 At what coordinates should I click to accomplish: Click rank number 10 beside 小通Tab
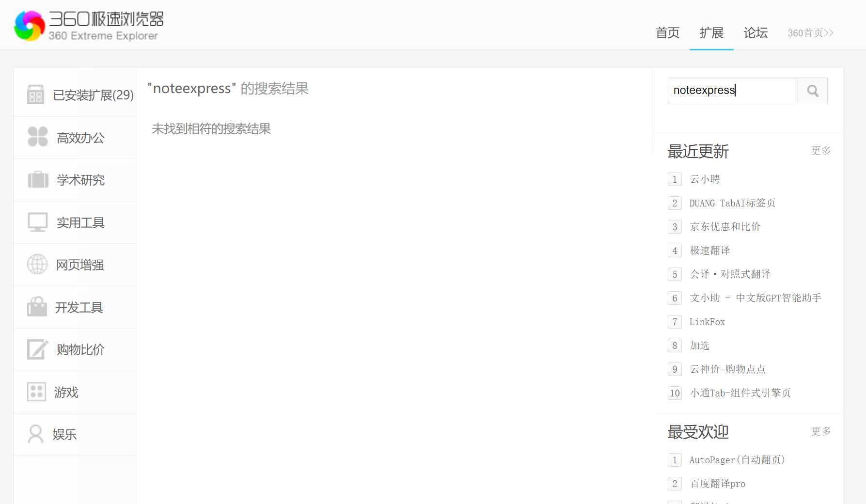pyautogui.click(x=675, y=393)
